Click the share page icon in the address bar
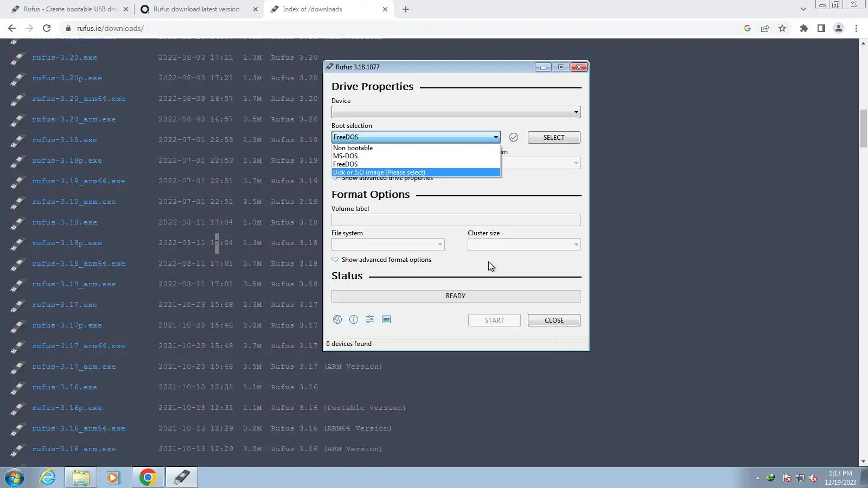The height and width of the screenshot is (488, 868). 765,28
